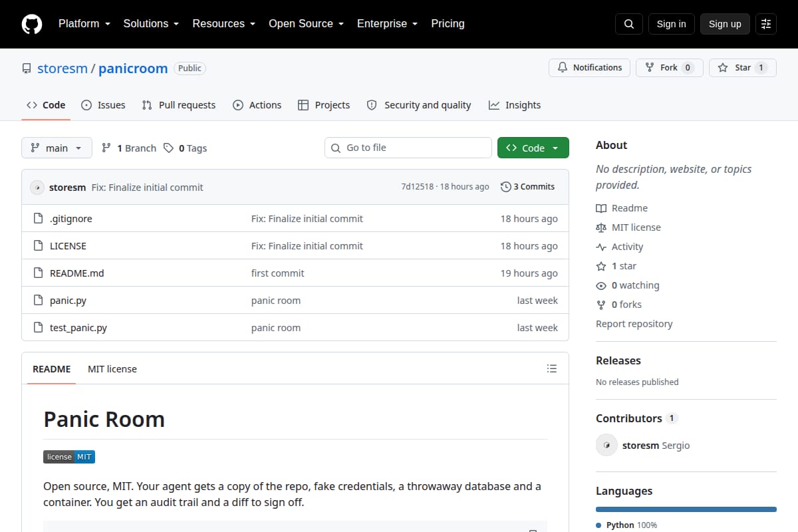The image size is (798, 532).
Task: Open the README outline list icon
Action: (551, 368)
